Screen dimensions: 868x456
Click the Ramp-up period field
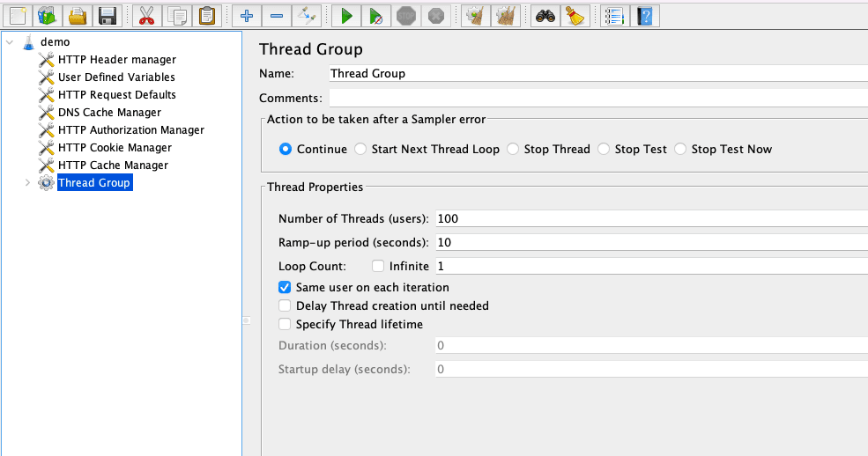tap(651, 243)
